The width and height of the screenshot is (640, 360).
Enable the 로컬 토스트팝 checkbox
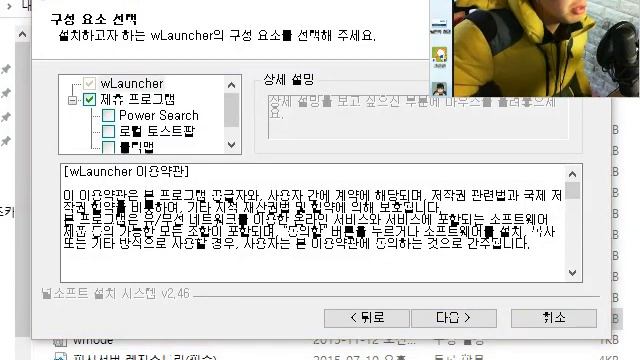click(108, 131)
